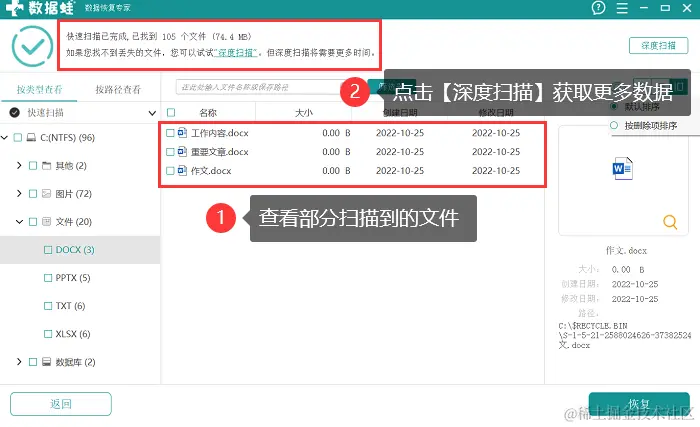Click the 其他 folder icon

[46, 166]
